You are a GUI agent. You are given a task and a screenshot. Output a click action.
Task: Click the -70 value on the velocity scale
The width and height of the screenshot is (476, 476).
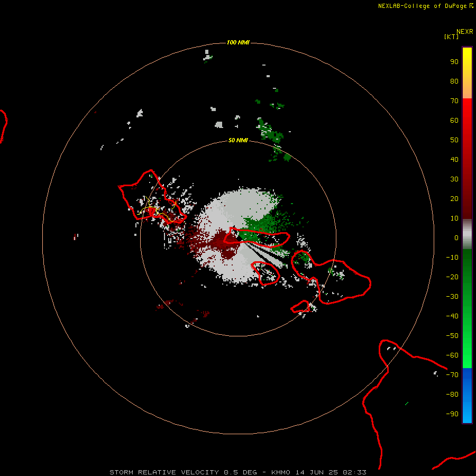[x=452, y=375]
